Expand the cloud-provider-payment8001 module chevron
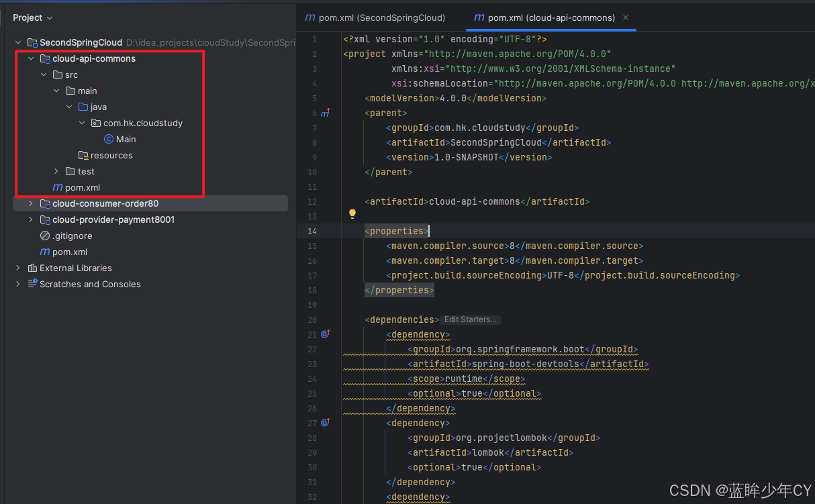The height and width of the screenshot is (504, 815). pos(31,219)
